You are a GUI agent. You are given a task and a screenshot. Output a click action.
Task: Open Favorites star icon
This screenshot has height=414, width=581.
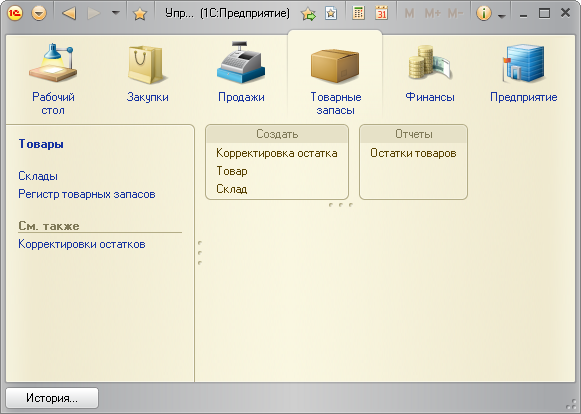140,14
